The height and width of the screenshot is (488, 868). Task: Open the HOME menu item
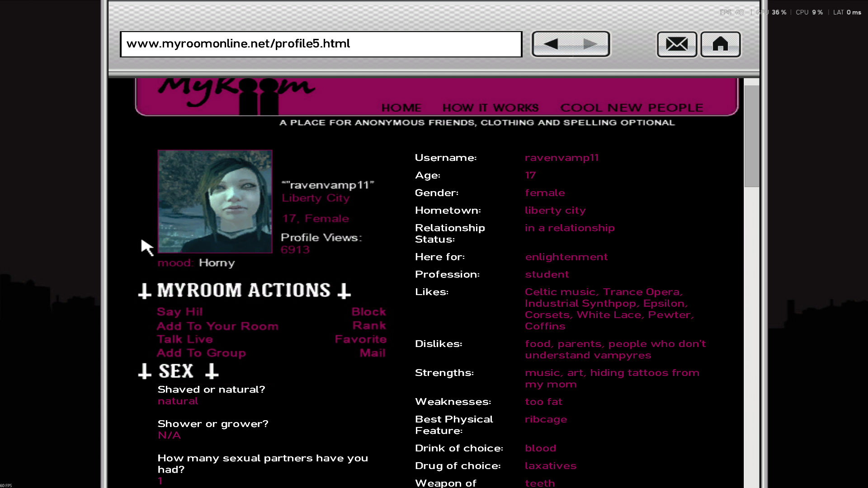click(401, 108)
